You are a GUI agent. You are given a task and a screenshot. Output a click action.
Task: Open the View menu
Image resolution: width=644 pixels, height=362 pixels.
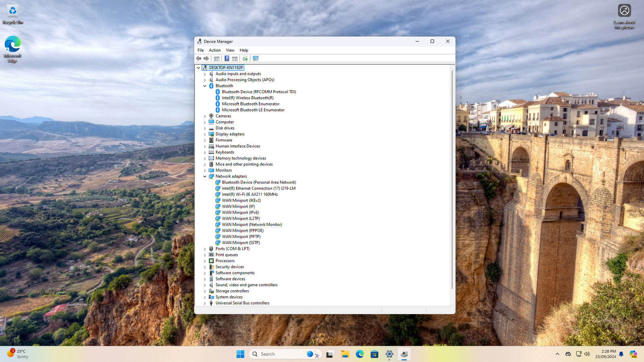coord(230,50)
